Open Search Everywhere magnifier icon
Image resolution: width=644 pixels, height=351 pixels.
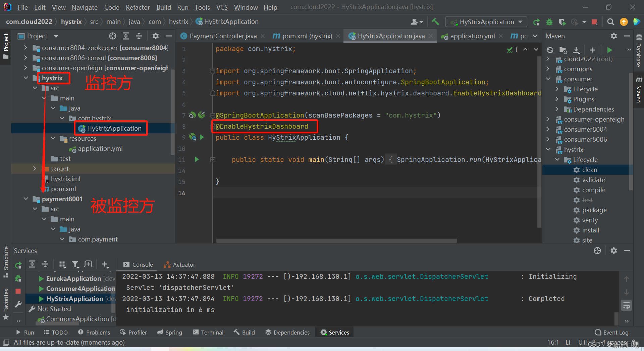611,22
